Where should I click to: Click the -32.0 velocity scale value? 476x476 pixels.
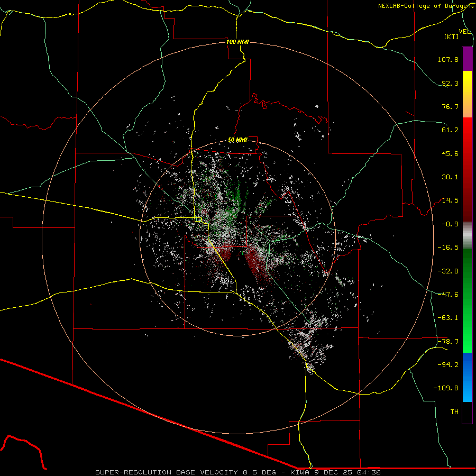(x=448, y=271)
